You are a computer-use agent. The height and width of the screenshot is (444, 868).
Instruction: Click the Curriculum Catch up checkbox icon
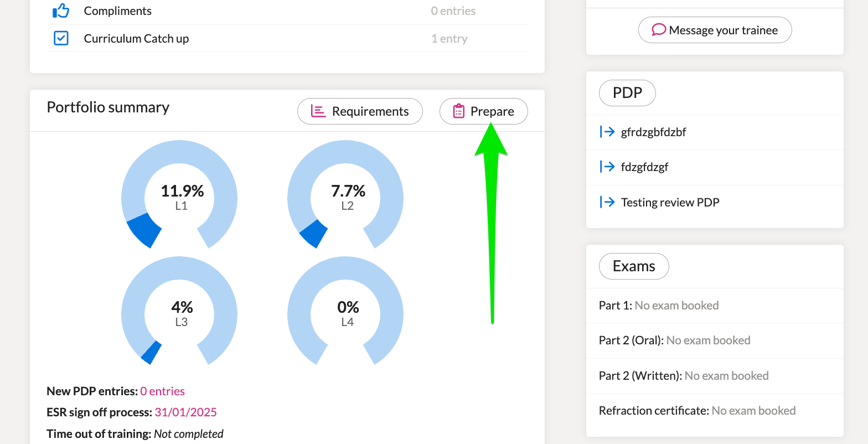[61, 38]
